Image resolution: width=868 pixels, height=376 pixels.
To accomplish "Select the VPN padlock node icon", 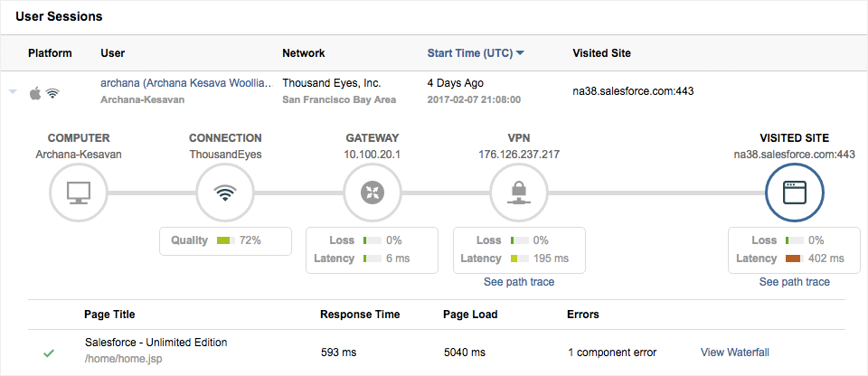I will coord(518,193).
